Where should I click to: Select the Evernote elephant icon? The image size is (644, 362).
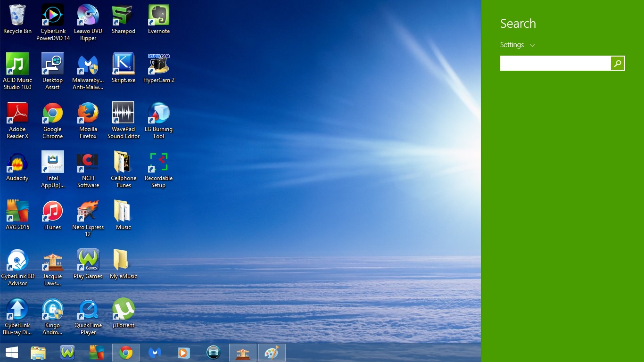159,20
